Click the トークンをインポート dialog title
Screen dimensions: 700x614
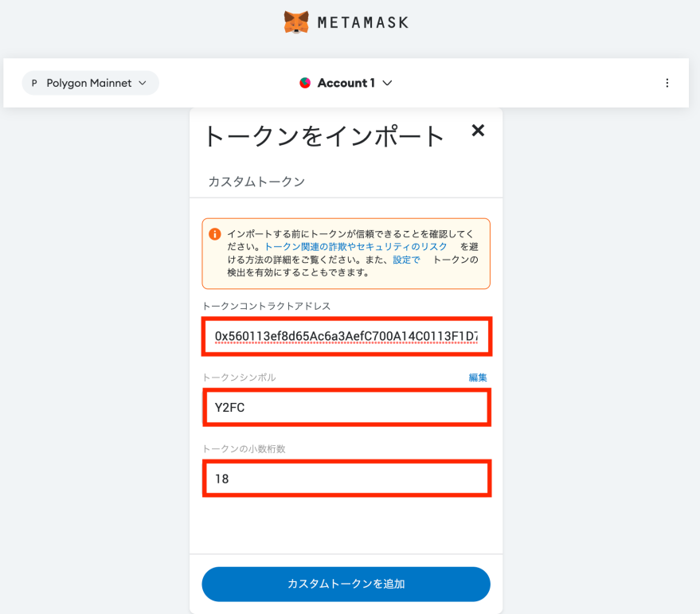[324, 135]
